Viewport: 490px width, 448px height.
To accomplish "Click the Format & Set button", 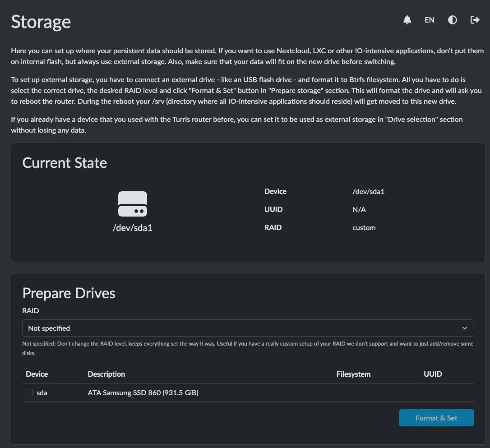I will tap(436, 418).
